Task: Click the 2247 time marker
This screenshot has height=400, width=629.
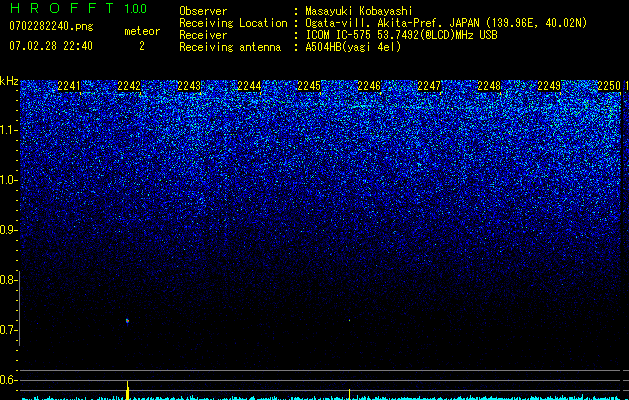Action: (x=429, y=86)
